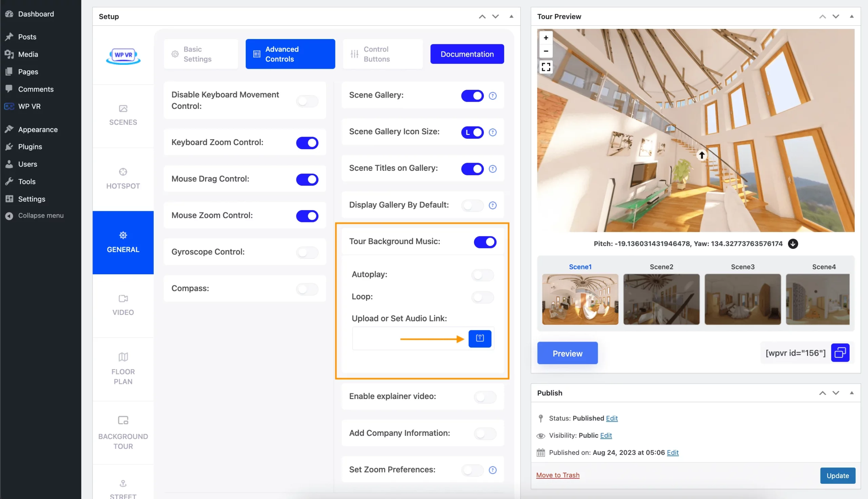Click the Video panel icon in sidebar
Image resolution: width=868 pixels, height=499 pixels.
coord(123,299)
